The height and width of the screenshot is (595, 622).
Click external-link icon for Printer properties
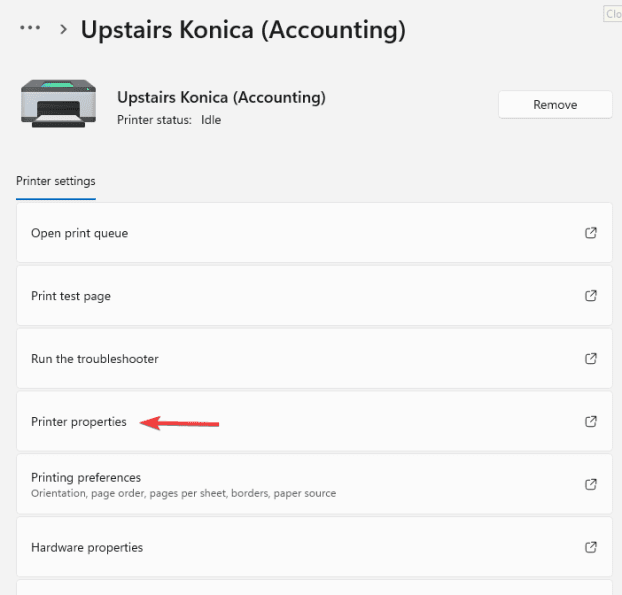pyautogui.click(x=590, y=421)
